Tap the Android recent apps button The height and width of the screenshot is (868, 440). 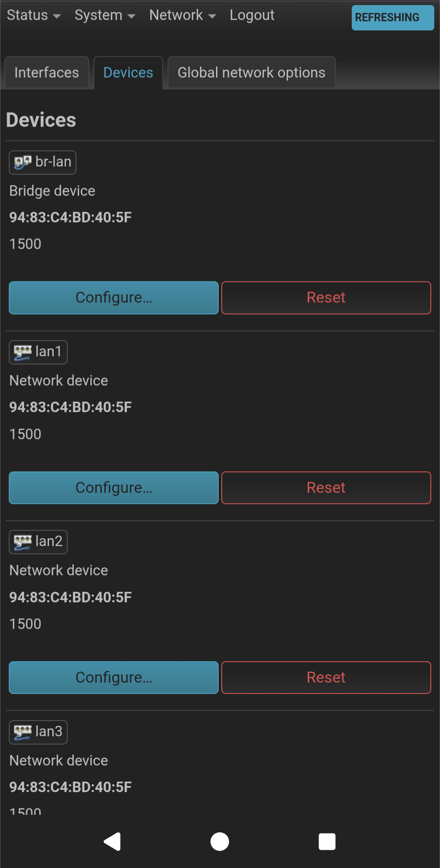tap(327, 841)
